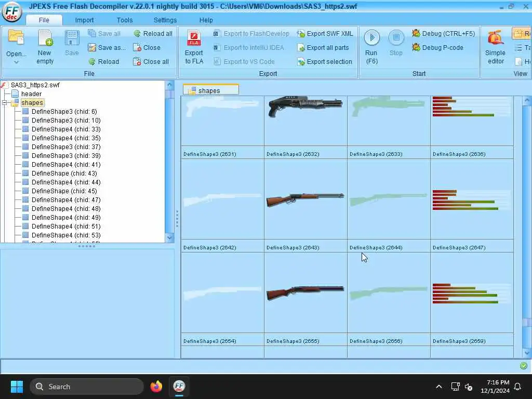This screenshot has width=532, height=399.
Task: Select the shapes tab in preview panel
Action: pos(211,90)
